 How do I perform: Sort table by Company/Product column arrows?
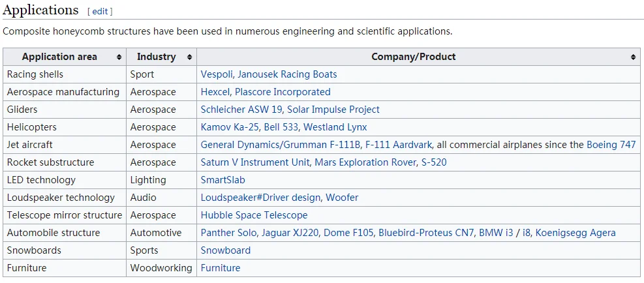tap(633, 57)
